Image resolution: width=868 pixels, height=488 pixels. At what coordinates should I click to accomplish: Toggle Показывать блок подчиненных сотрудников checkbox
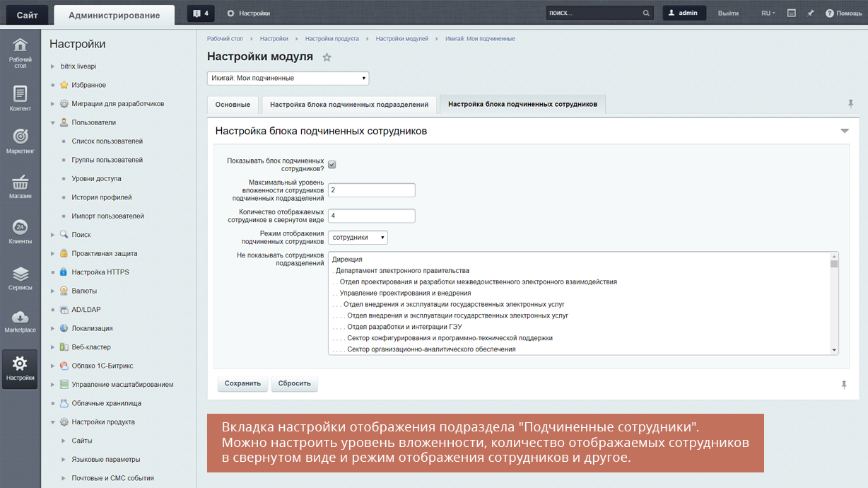[332, 165]
